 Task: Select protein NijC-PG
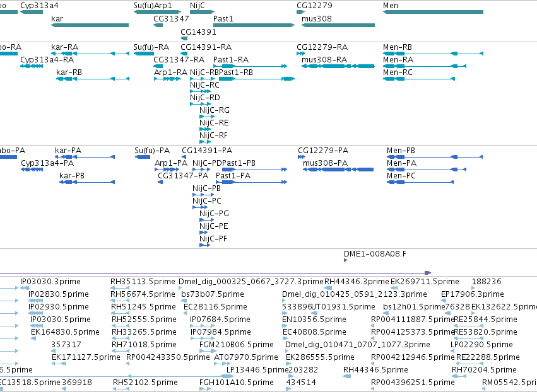pyautogui.click(x=206, y=220)
